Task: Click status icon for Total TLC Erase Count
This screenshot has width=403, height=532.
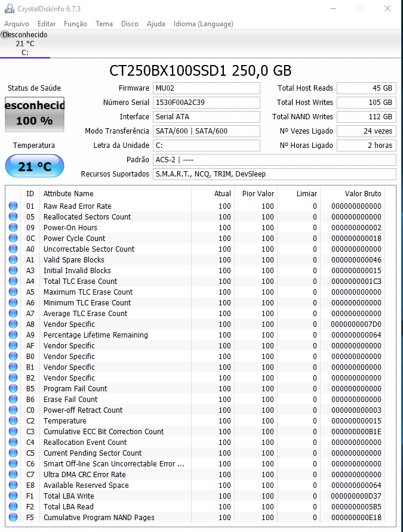Action: (13, 281)
